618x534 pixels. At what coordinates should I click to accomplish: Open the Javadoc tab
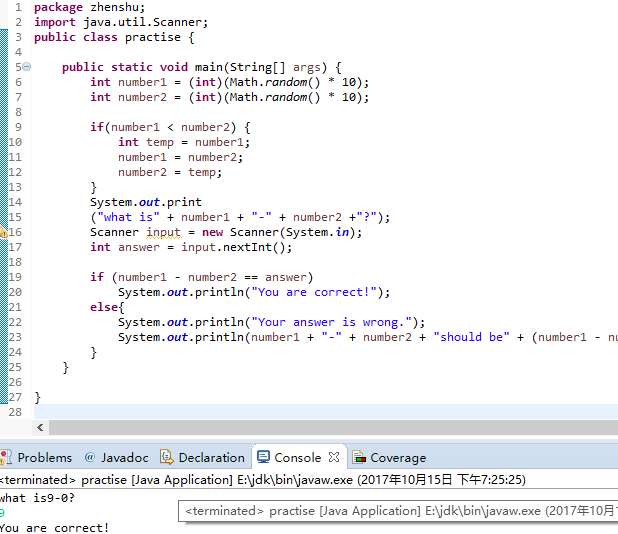[x=117, y=458]
